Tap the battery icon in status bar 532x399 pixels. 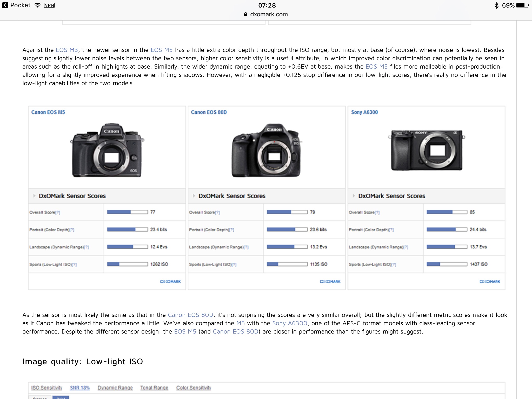(523, 5)
